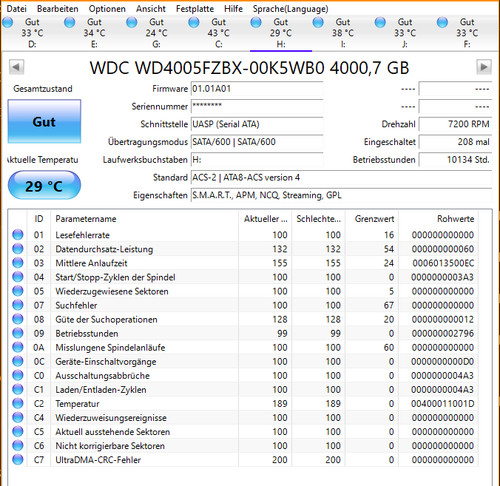
Task: Click status icon of Datendurchsatz-Leistung row
Action: [18, 249]
